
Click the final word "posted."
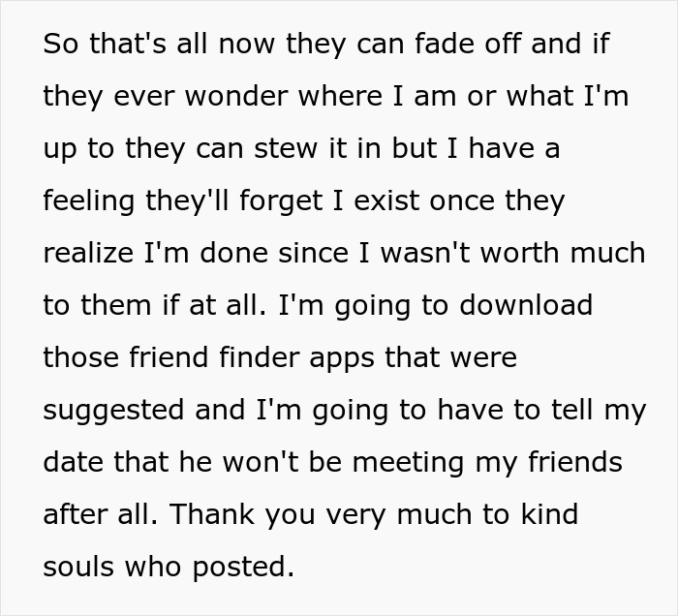(x=247, y=568)
